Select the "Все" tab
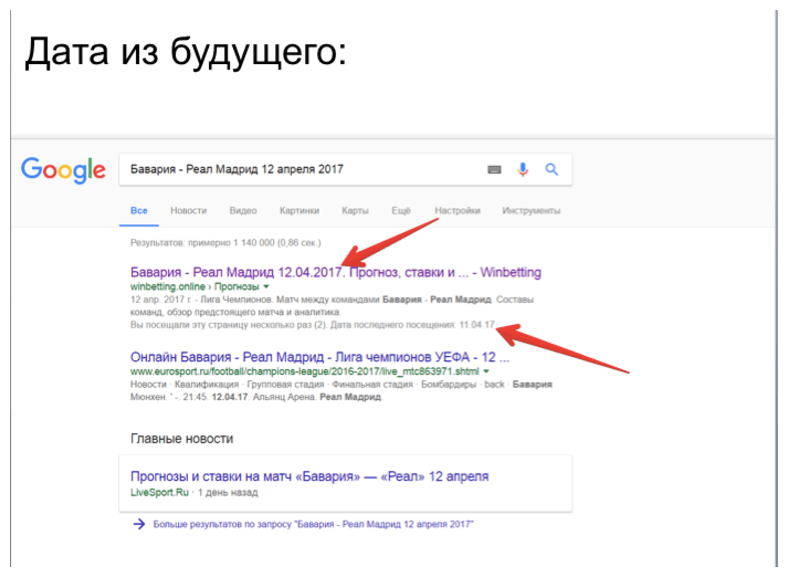The height and width of the screenshot is (576, 795). click(139, 210)
